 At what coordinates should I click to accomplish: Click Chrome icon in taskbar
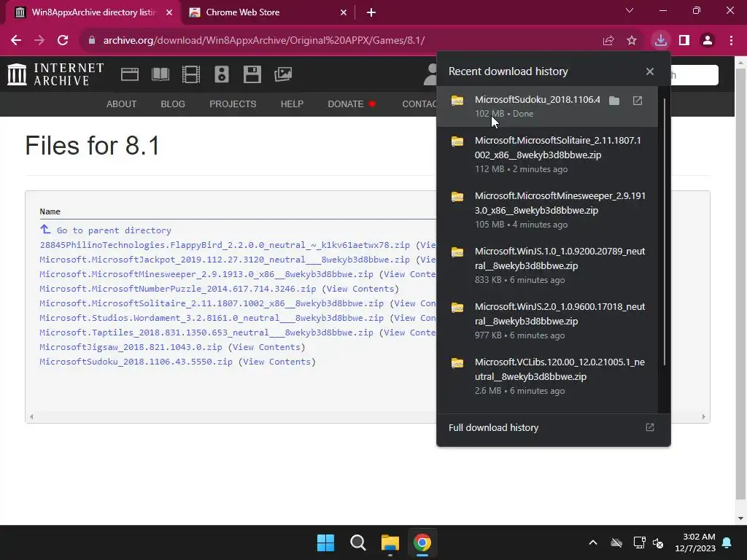(x=422, y=542)
